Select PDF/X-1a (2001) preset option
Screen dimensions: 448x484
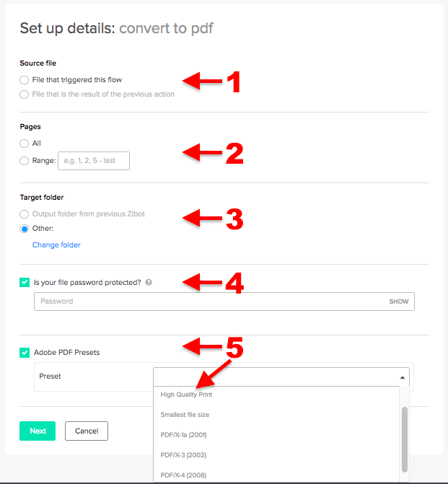point(184,435)
